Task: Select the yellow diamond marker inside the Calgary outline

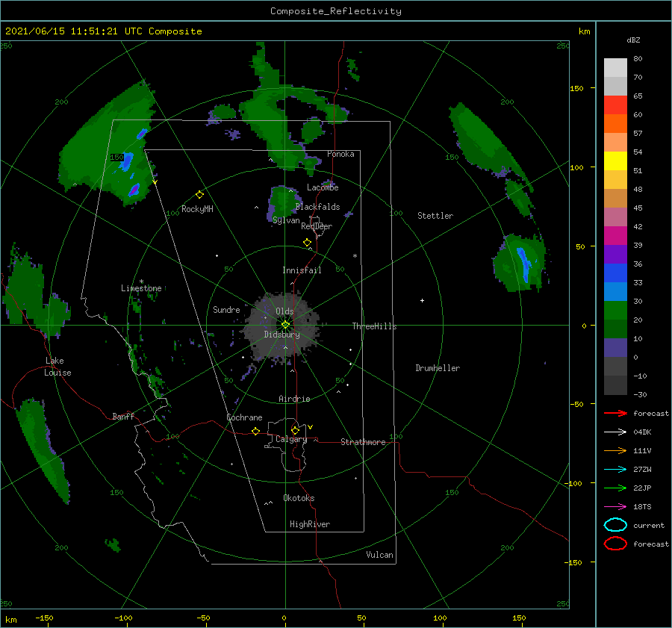Action: [x=295, y=430]
